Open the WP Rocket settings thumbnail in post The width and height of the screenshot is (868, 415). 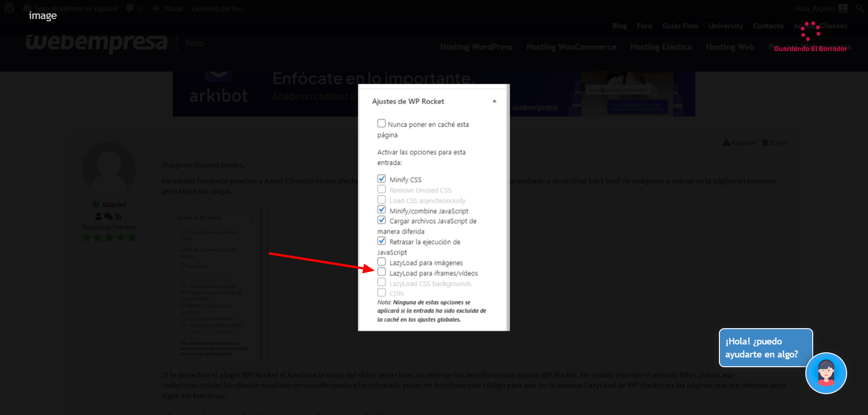(x=215, y=285)
